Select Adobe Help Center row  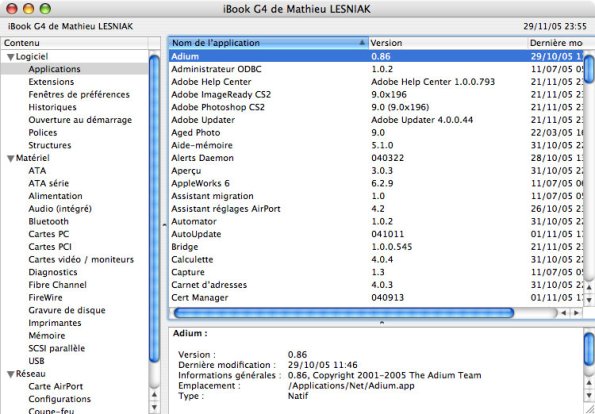point(376,82)
